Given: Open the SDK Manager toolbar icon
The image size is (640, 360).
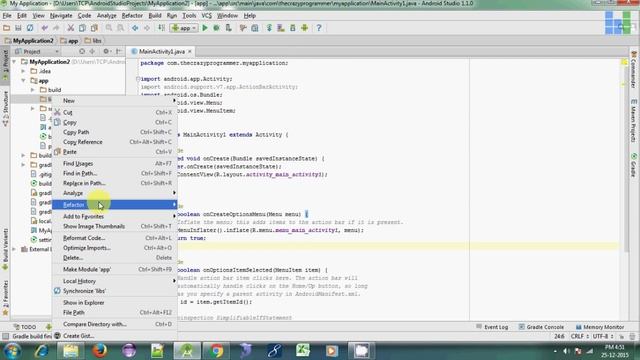Looking at the screenshot, I should 293,28.
